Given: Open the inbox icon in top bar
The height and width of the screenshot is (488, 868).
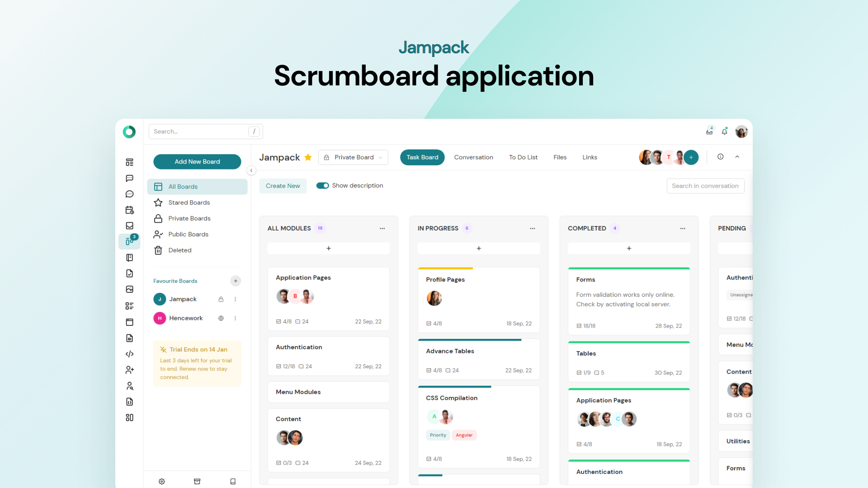Looking at the screenshot, I should tap(709, 131).
